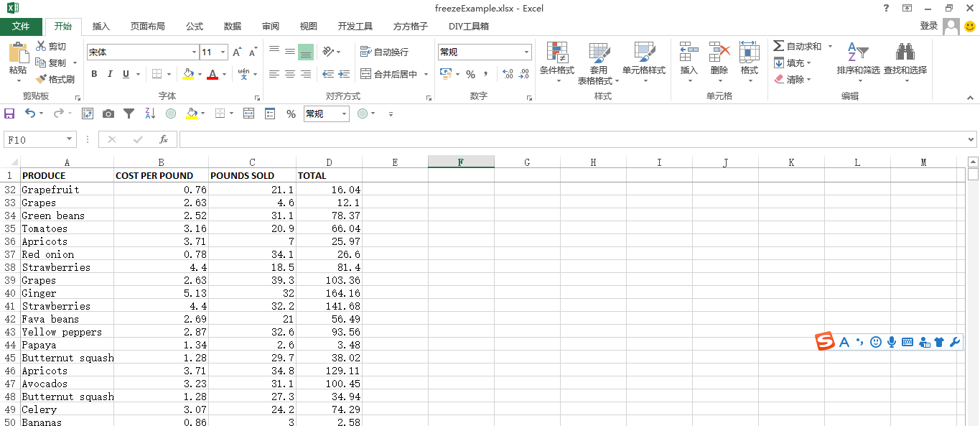Screen dimensions: 980x426
Task: Click AutoSum (自动求和) sigma
Action: [x=798, y=46]
